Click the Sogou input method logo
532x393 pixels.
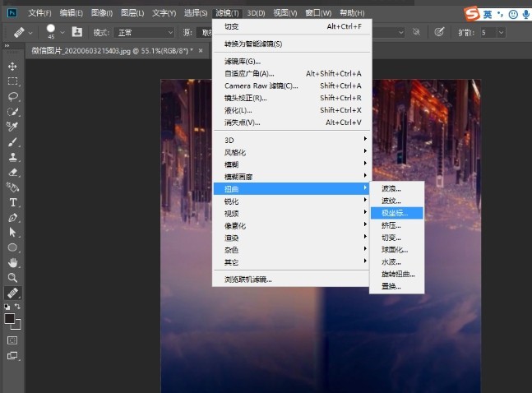[x=470, y=13]
